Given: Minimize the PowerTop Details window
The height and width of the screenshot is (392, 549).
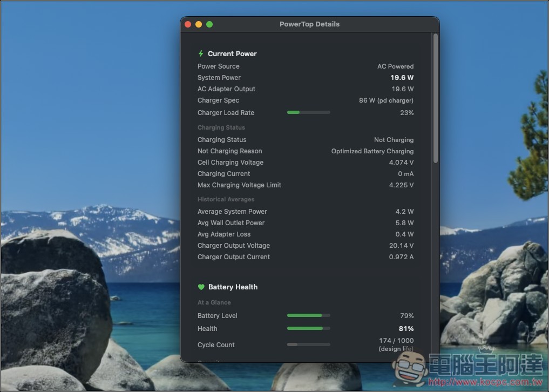Looking at the screenshot, I should pos(199,24).
